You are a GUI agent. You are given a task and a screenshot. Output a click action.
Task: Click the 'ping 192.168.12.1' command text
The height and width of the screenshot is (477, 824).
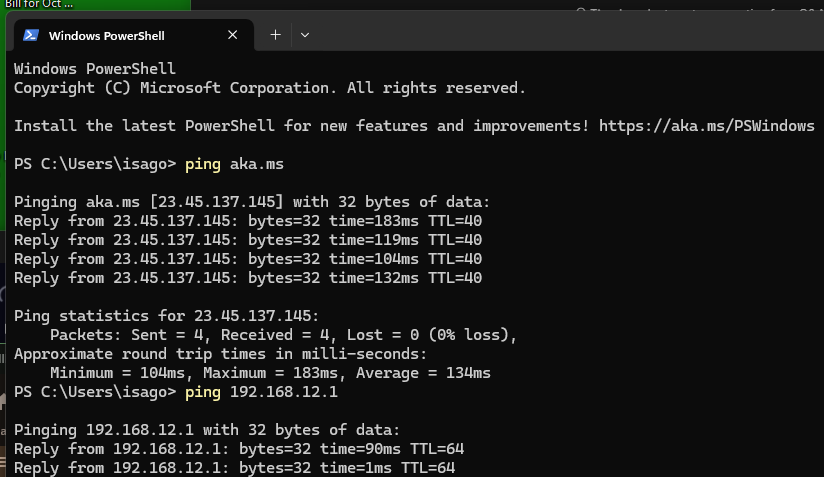pyautogui.click(x=261, y=392)
